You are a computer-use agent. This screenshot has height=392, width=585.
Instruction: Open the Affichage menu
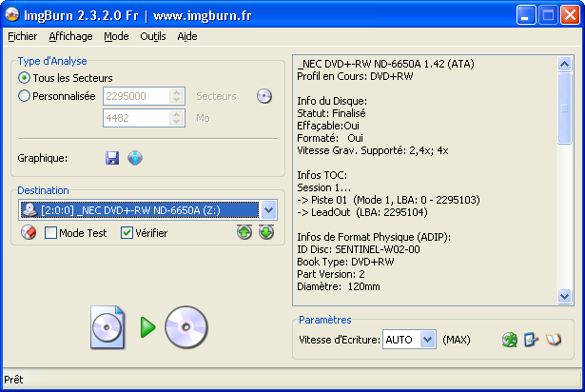click(x=70, y=36)
